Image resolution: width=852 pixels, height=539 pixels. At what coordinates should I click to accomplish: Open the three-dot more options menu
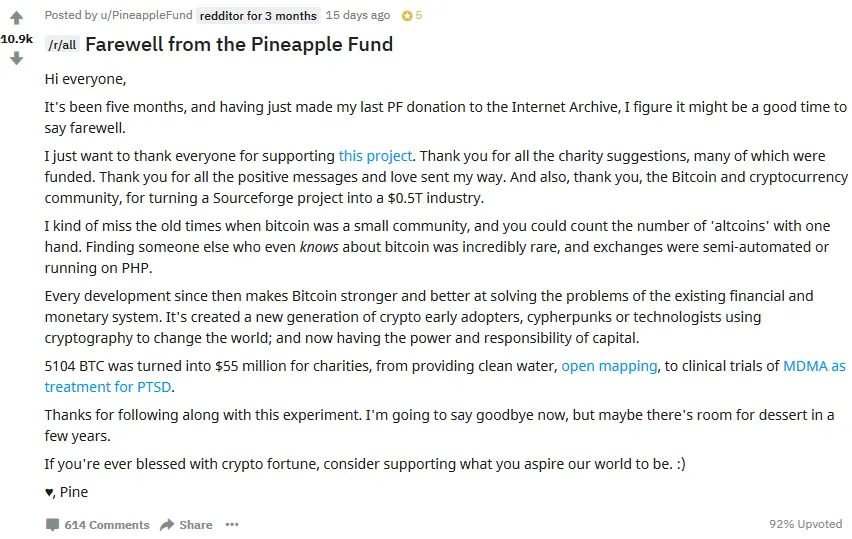[x=232, y=524]
